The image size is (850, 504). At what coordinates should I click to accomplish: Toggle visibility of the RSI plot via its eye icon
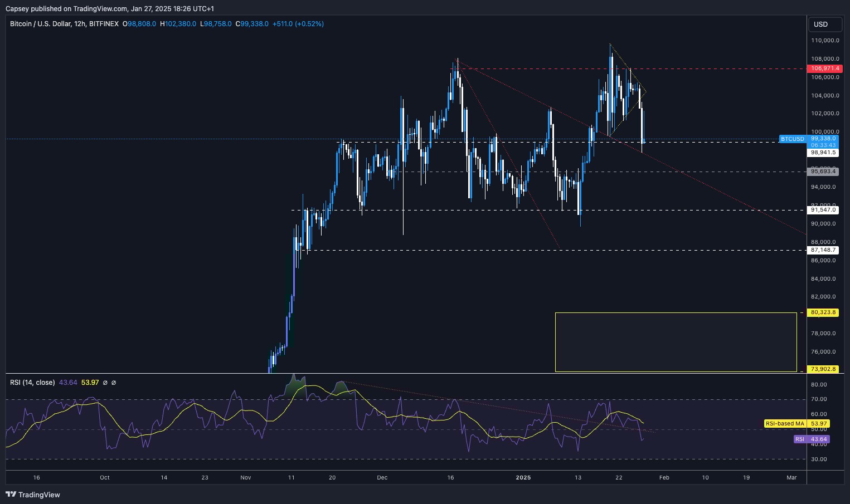(x=105, y=383)
